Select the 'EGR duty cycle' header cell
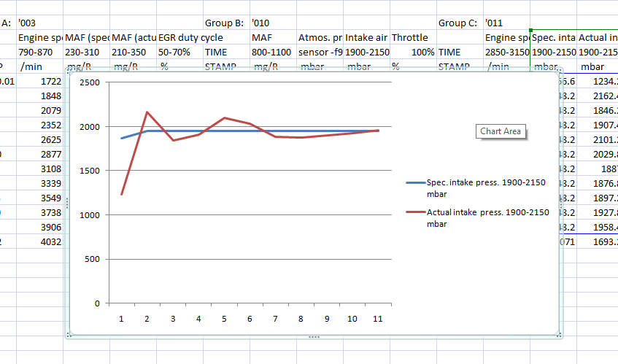 [190, 37]
